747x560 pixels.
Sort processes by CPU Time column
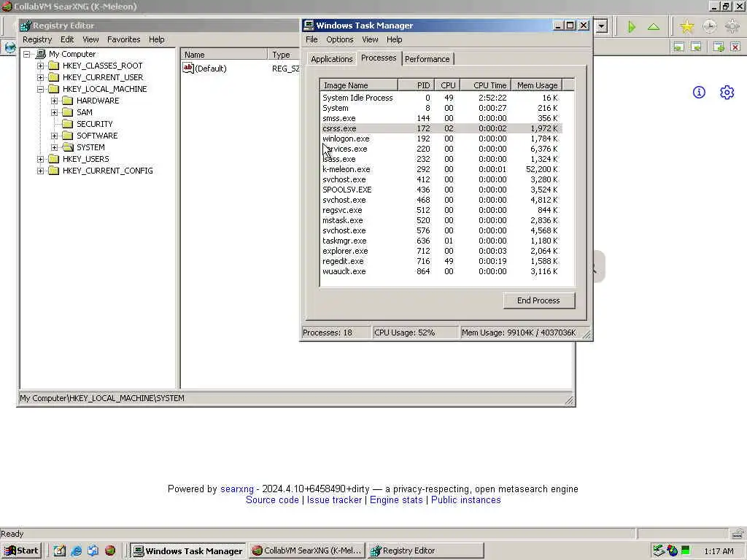pyautogui.click(x=485, y=85)
